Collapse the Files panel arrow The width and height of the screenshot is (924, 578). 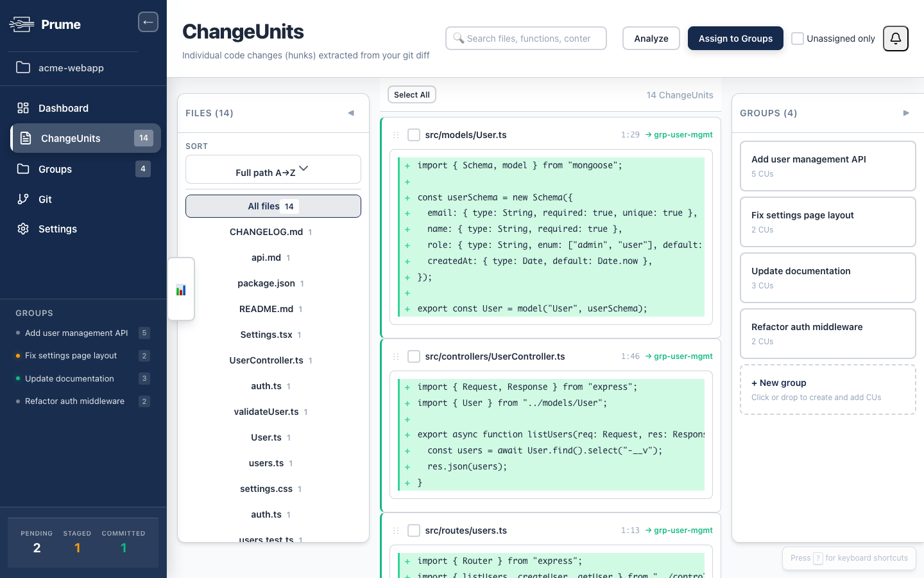pyautogui.click(x=351, y=113)
